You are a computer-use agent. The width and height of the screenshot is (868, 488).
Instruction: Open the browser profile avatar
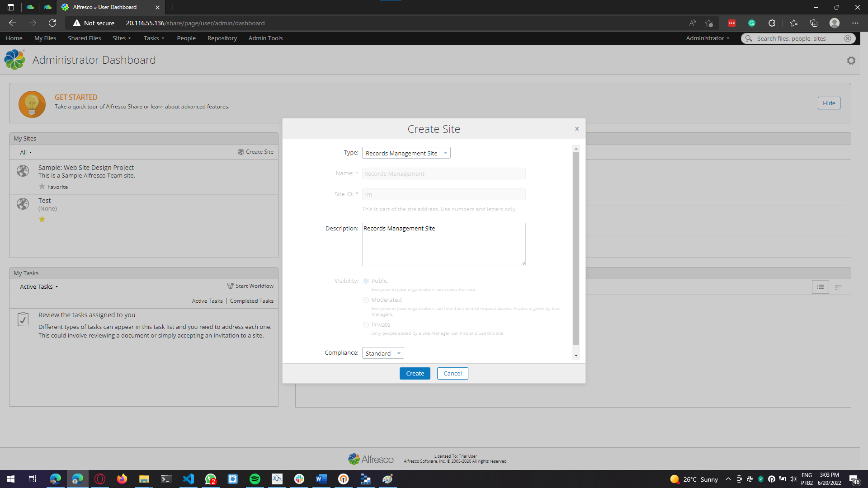tap(835, 23)
